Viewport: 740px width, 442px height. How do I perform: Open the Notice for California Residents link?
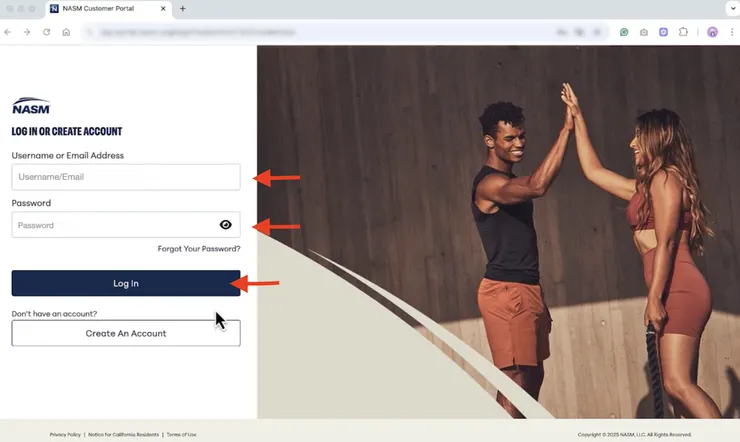[123, 434]
